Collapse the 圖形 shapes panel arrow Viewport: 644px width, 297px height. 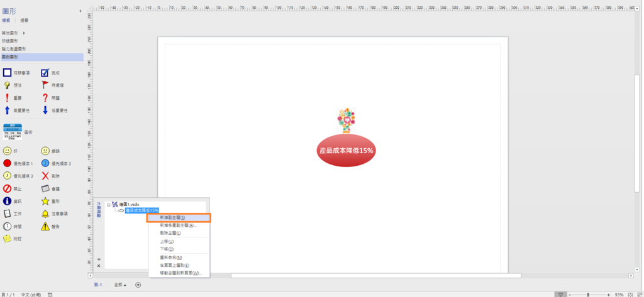(80, 11)
